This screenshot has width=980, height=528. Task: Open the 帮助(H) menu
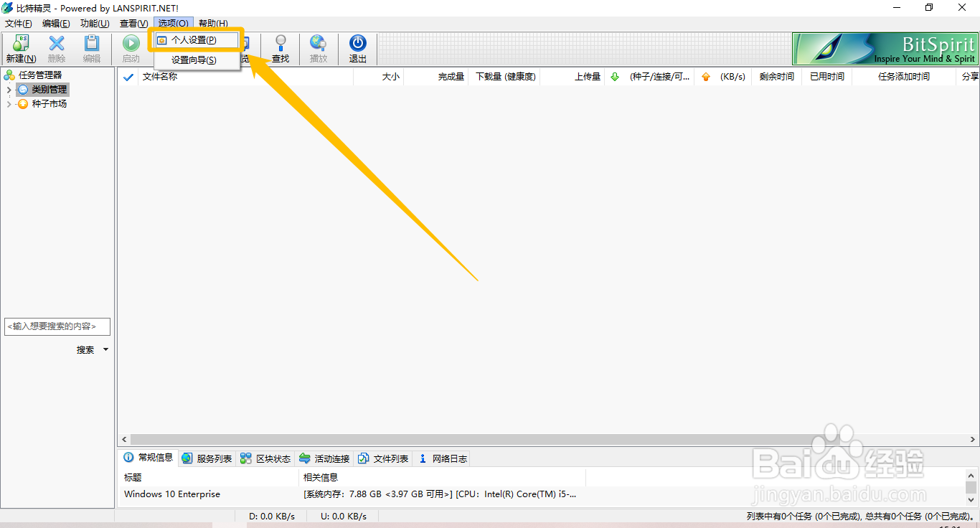click(213, 24)
